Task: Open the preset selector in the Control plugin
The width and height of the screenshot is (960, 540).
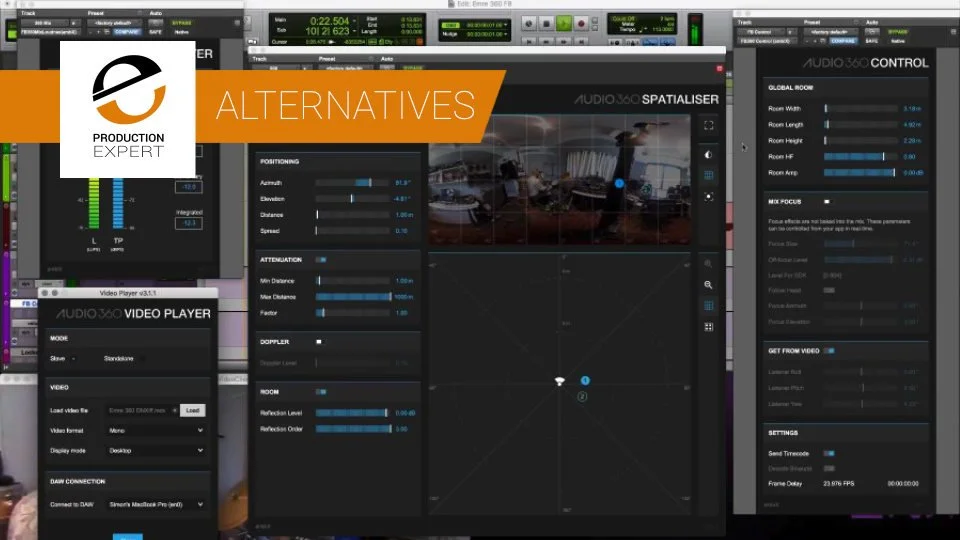Action: pos(829,31)
